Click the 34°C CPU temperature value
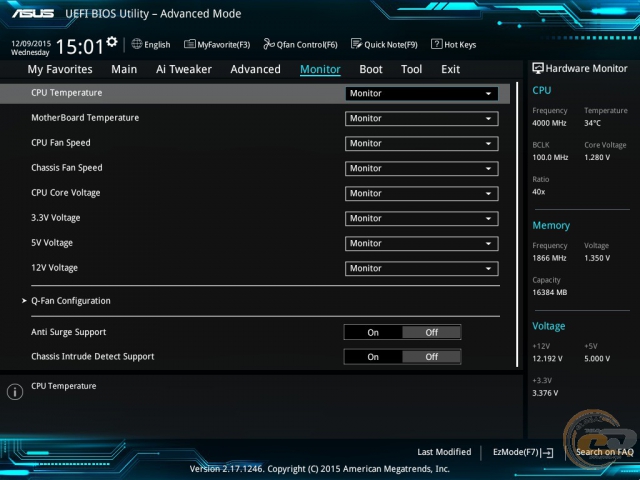This screenshot has height=480, width=640. [x=592, y=123]
